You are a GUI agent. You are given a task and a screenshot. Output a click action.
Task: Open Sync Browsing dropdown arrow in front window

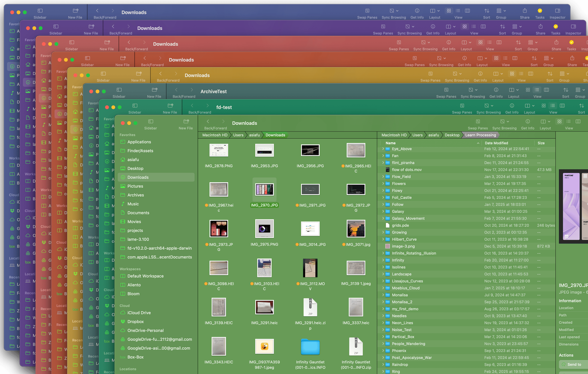coord(508,122)
